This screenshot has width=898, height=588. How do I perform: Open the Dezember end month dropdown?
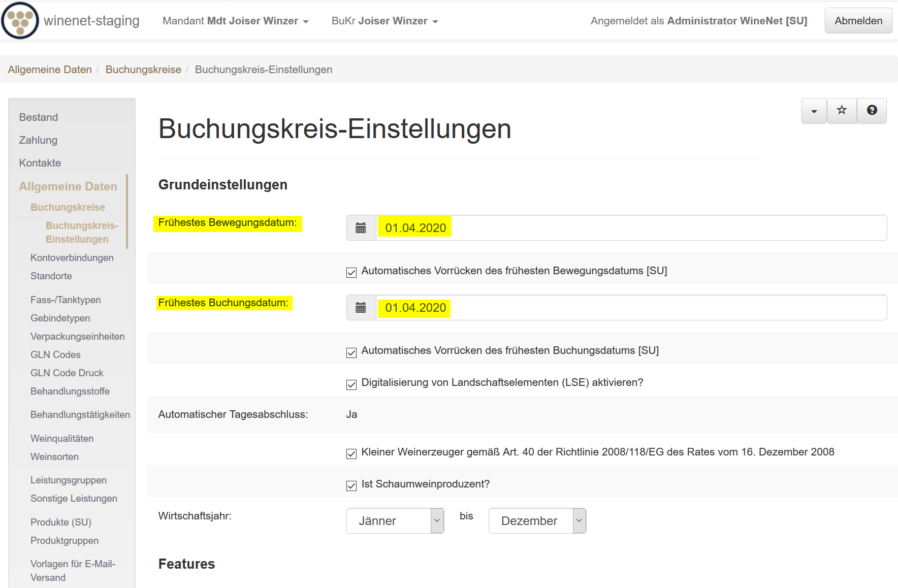(537, 521)
